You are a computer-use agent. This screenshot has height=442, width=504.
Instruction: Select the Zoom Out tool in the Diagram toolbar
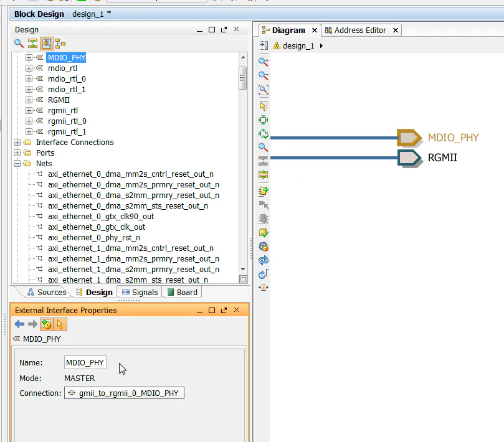coord(263,75)
